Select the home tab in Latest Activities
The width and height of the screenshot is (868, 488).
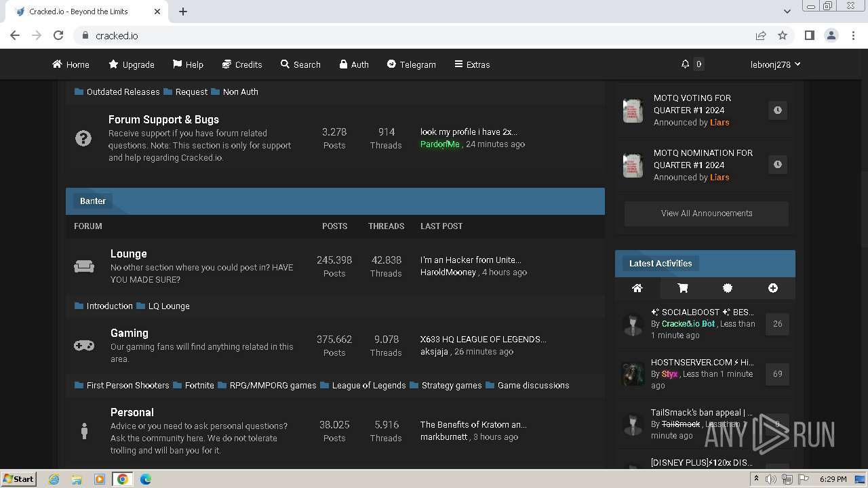pos(637,288)
